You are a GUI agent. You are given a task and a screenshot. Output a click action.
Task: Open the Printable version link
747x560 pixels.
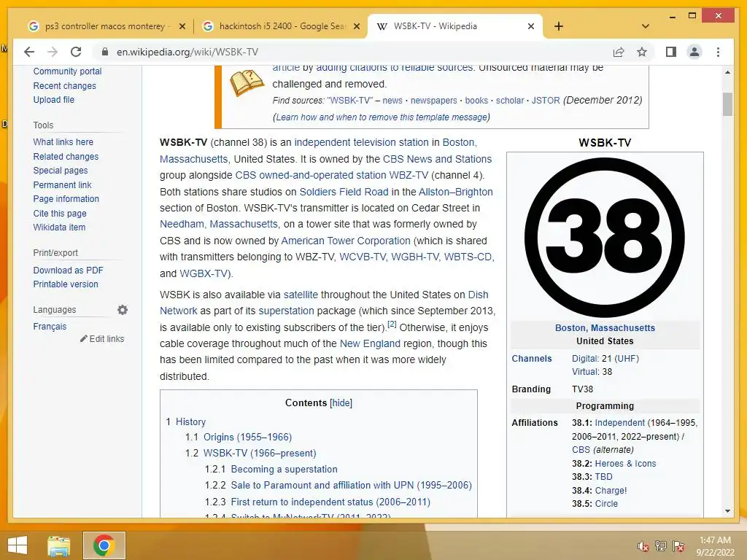pos(66,284)
